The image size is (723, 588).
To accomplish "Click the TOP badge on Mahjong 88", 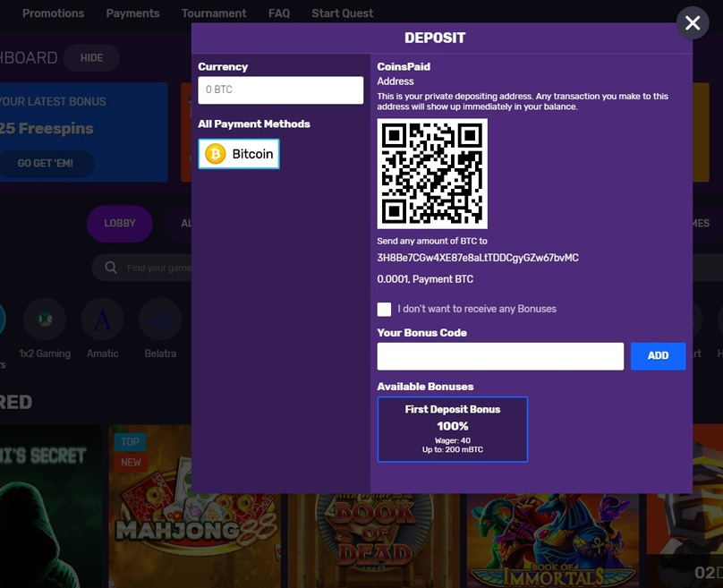I will pos(130,442).
